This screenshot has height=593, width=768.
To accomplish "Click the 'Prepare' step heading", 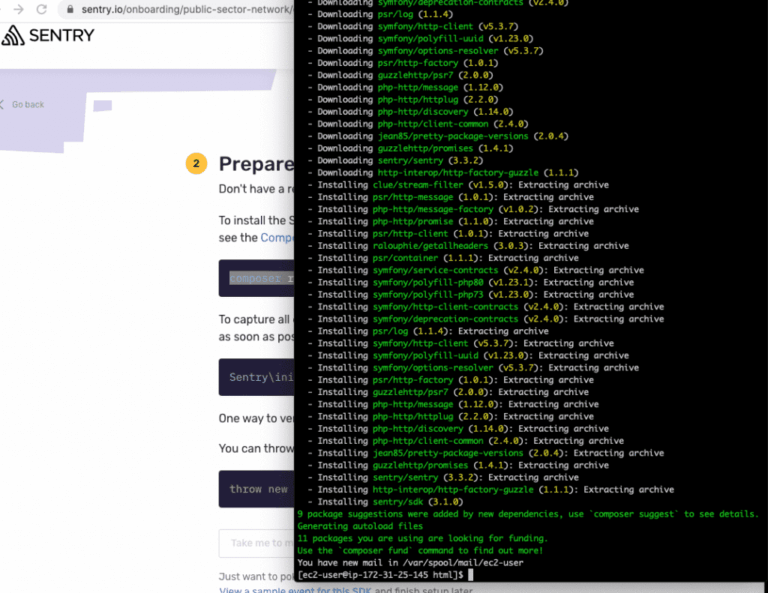I will click(x=256, y=164).
